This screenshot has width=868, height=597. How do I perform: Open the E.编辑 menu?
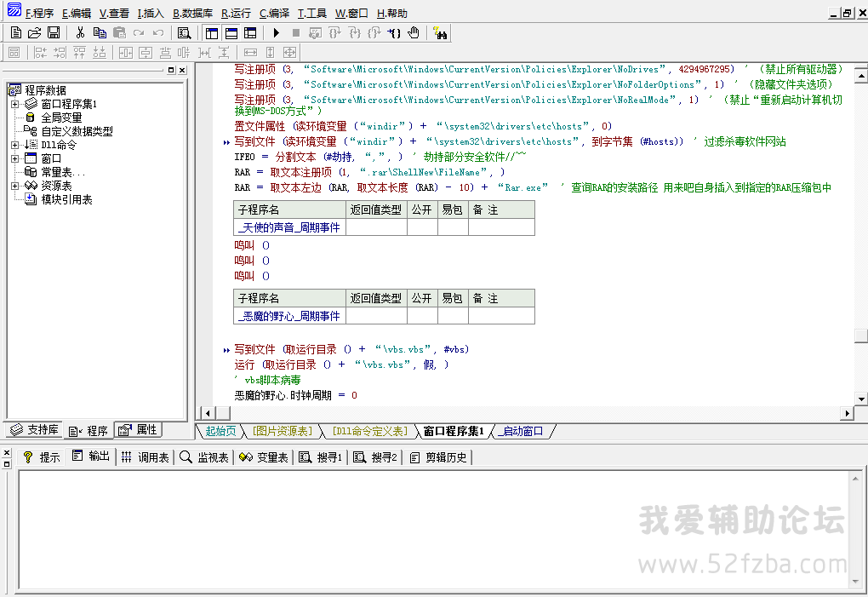[77, 14]
